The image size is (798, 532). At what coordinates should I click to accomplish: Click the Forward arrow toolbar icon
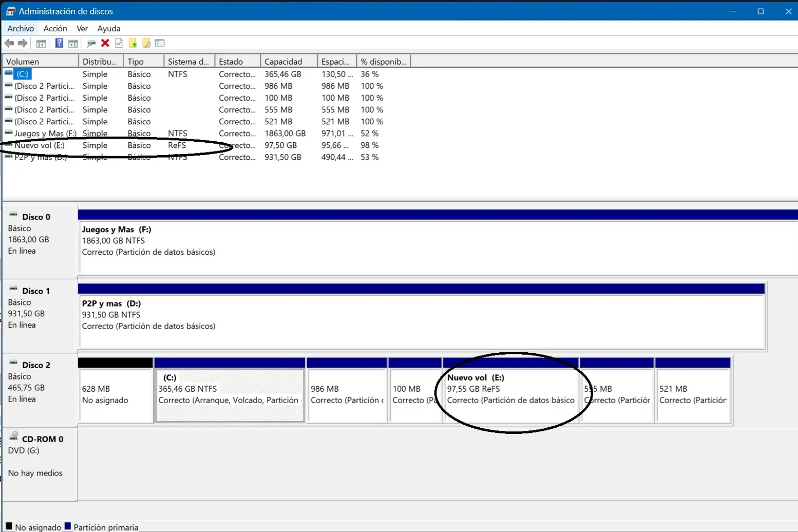23,43
